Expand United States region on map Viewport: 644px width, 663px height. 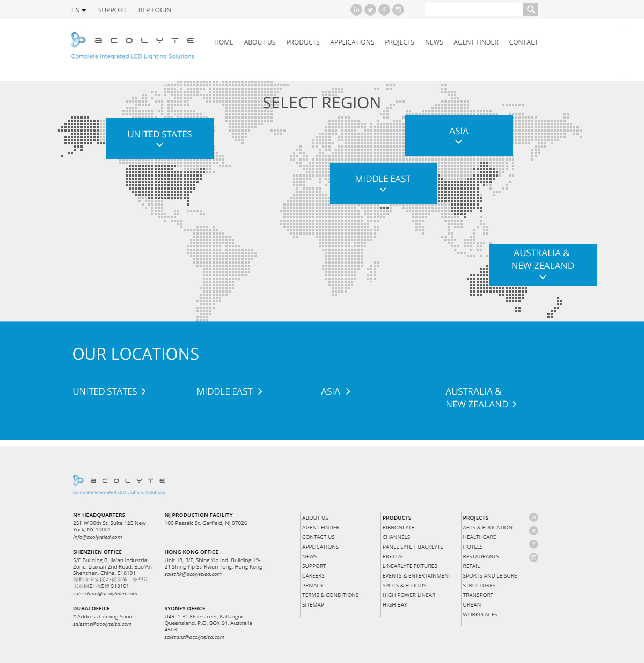[x=160, y=139]
